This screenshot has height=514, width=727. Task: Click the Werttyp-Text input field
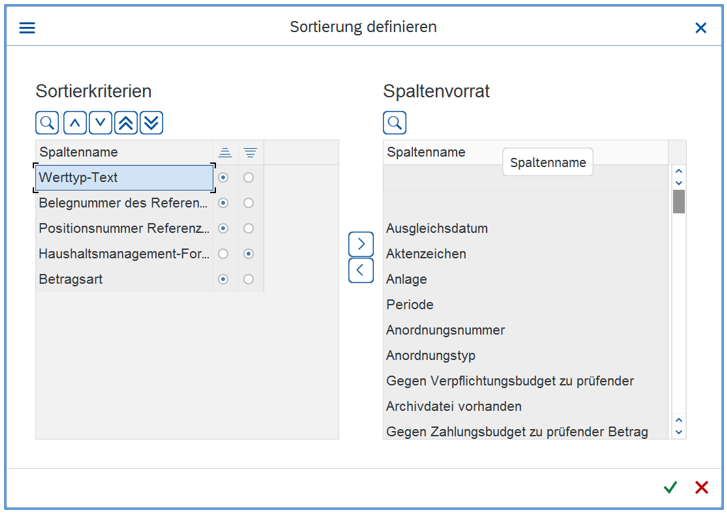click(124, 178)
